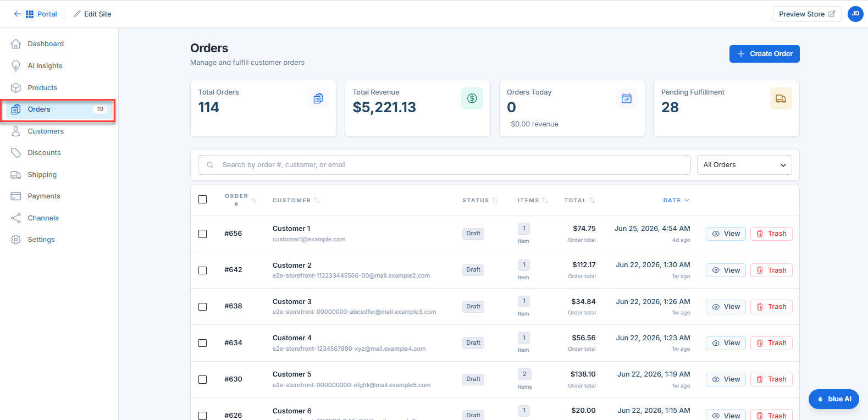Click the 19 badge on Orders
868x420 pixels.
click(100, 109)
